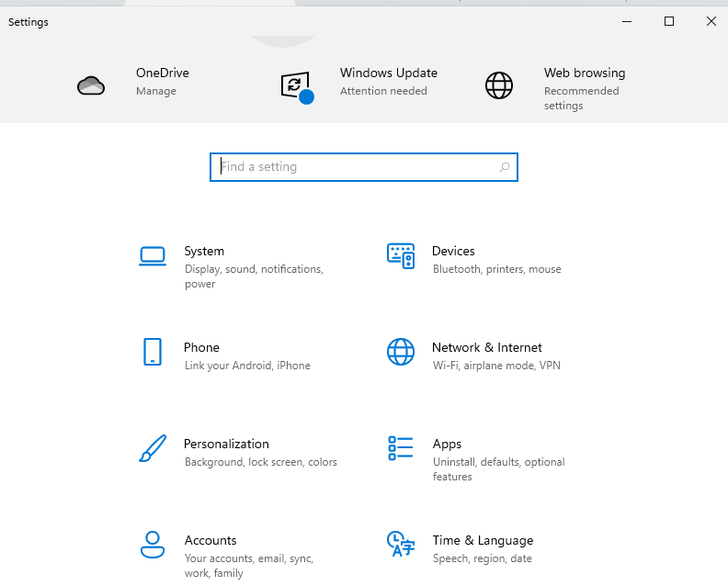This screenshot has height=586, width=728.
Task: Click the Devices keyboard and speaker icon
Action: click(x=401, y=256)
